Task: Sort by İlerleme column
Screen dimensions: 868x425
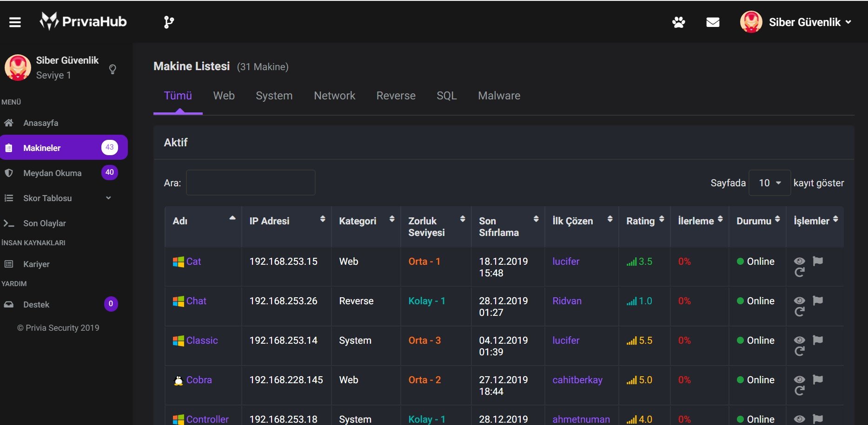Action: (x=700, y=227)
